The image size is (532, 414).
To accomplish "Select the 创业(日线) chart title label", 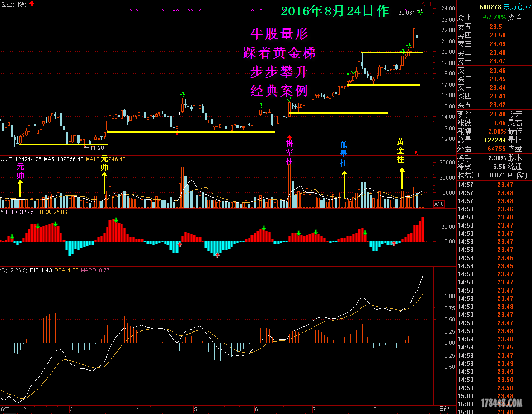I will [x=13, y=5].
